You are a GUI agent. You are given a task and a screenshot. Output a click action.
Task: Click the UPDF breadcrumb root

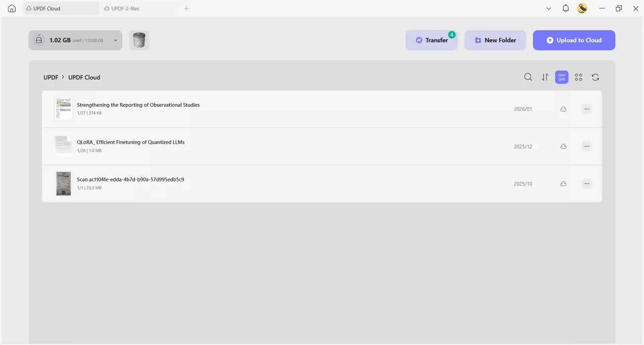[x=51, y=77]
